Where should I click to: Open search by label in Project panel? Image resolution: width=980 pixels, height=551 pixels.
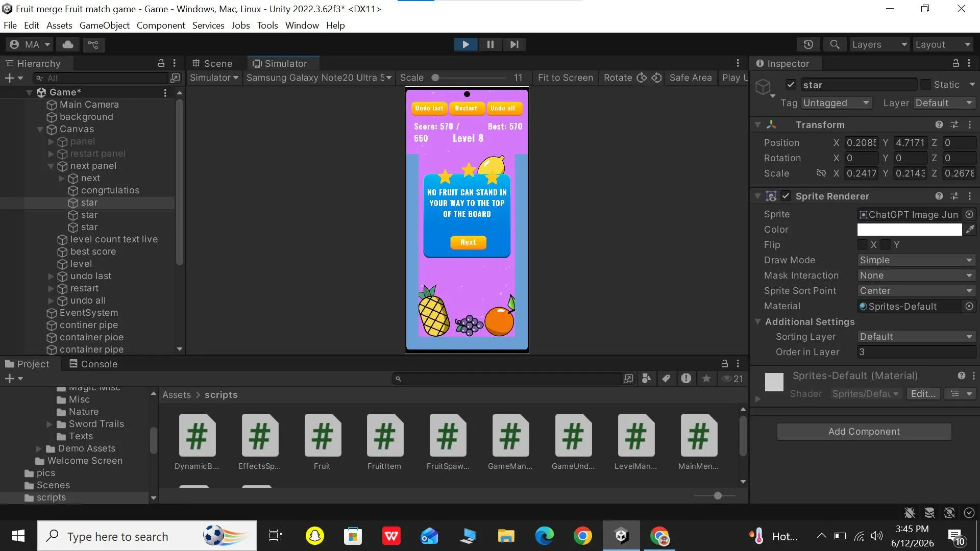[x=666, y=378]
